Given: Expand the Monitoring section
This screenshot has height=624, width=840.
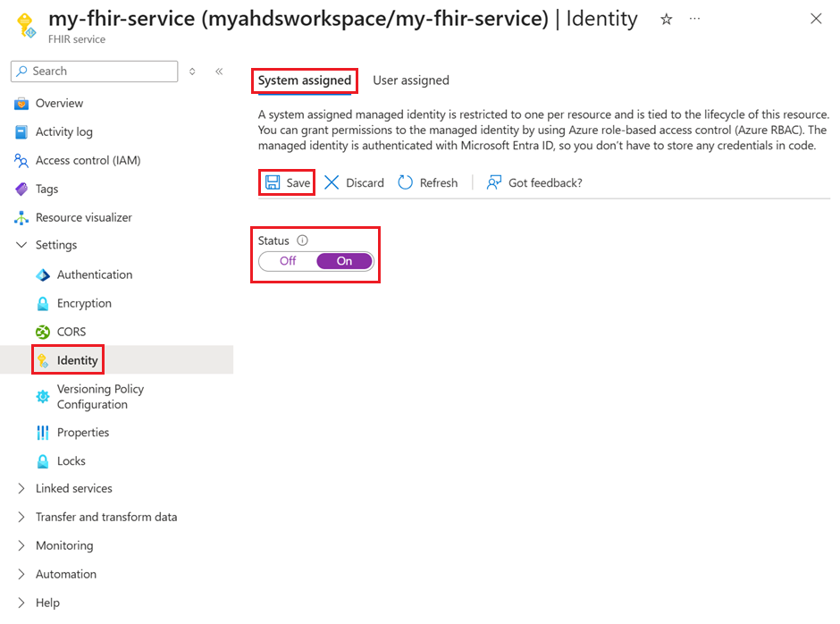Looking at the screenshot, I should pos(21,545).
